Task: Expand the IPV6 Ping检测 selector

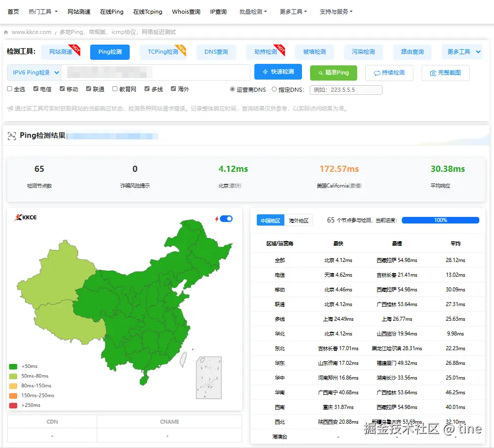Action: 34,72
